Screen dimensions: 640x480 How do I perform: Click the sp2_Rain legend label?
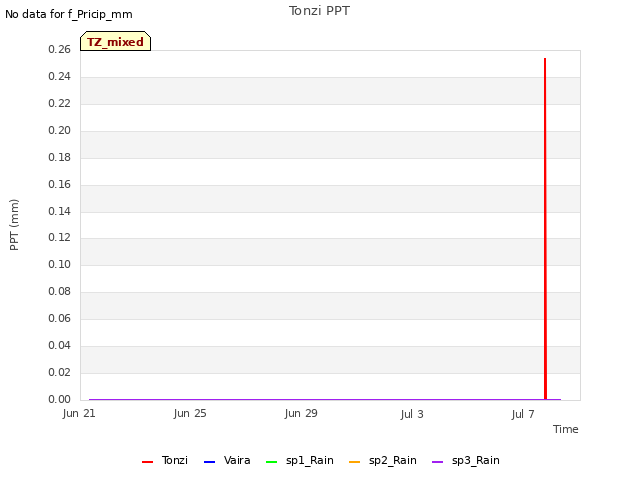tap(393, 460)
